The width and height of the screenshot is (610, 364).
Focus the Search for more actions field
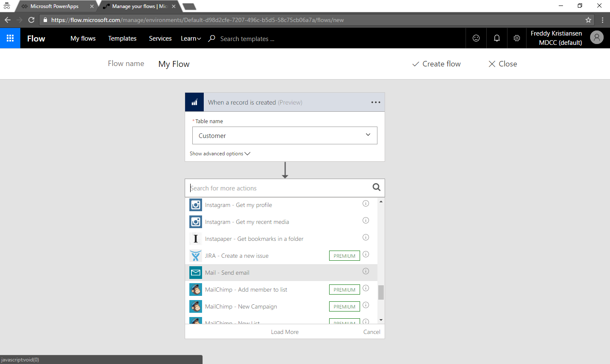(277, 188)
